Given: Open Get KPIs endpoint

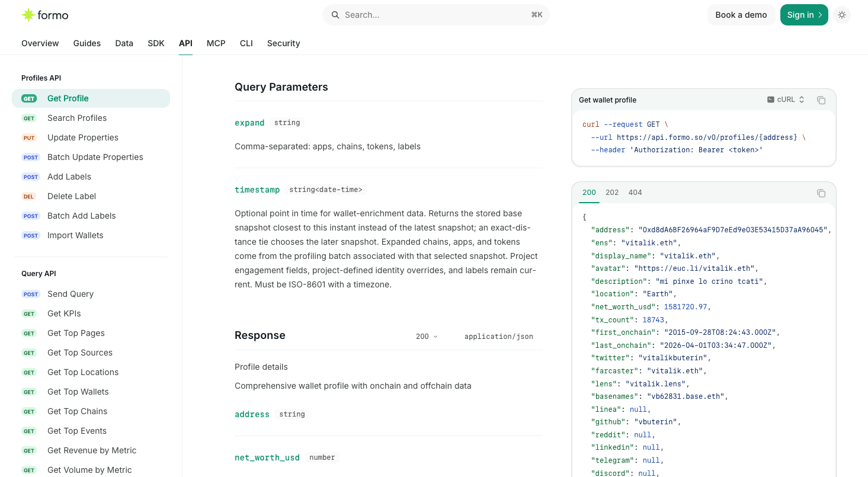Looking at the screenshot, I should (x=91, y=313).
